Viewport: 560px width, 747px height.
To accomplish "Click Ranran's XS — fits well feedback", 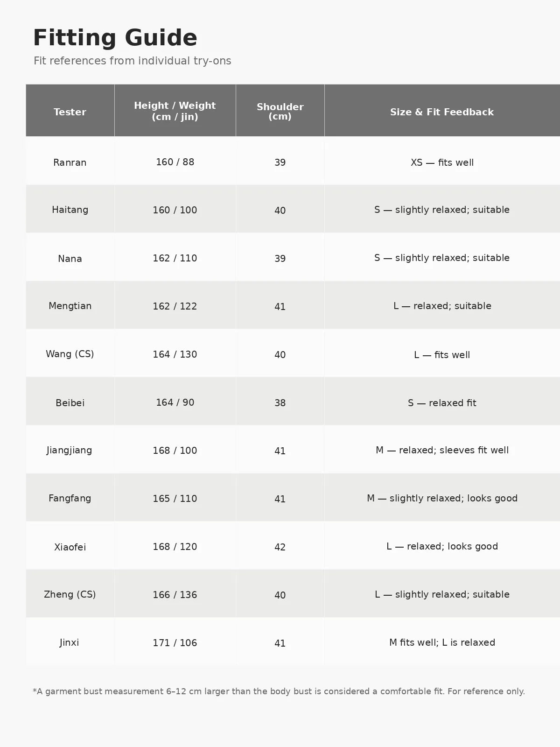I will (442, 162).
